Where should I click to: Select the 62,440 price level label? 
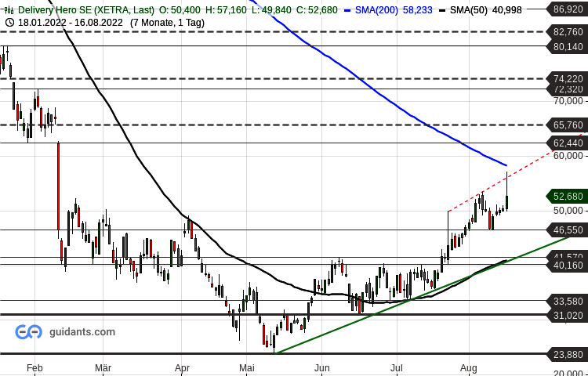[x=568, y=143]
